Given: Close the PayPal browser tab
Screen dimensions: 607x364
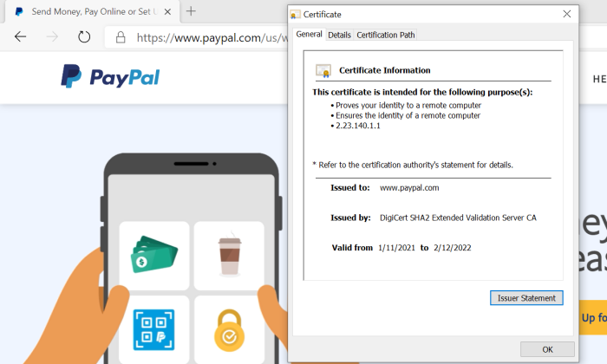Looking at the screenshot, I should [x=167, y=11].
